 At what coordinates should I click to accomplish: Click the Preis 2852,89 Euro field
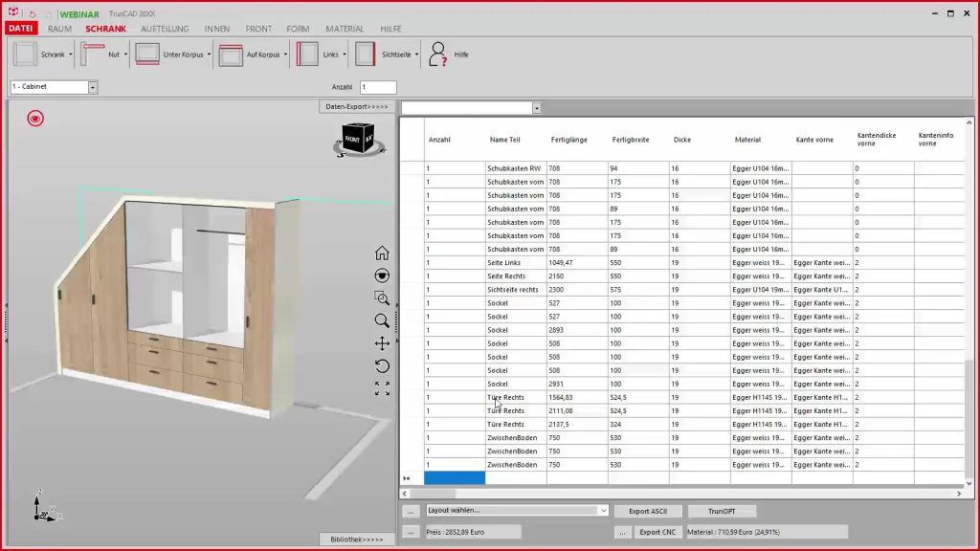(473, 532)
